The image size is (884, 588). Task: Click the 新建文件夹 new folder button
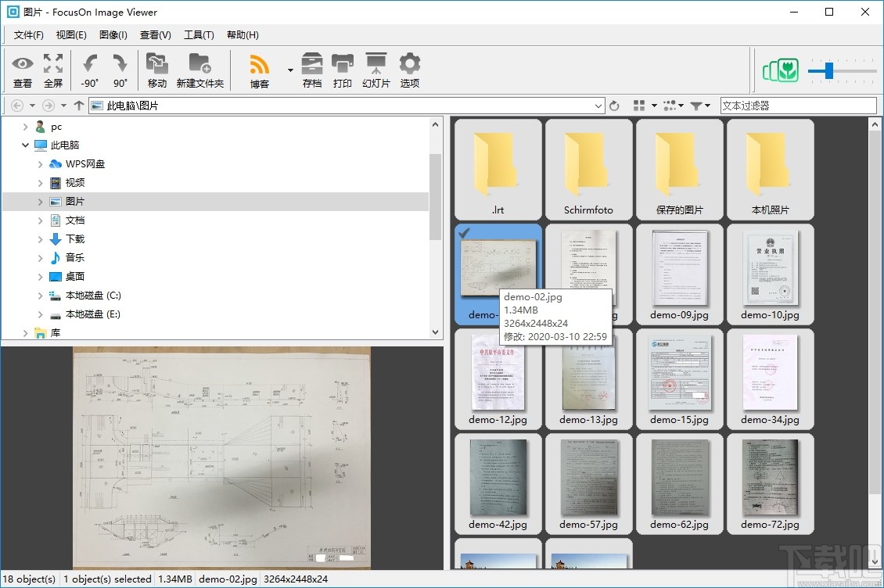tap(201, 69)
